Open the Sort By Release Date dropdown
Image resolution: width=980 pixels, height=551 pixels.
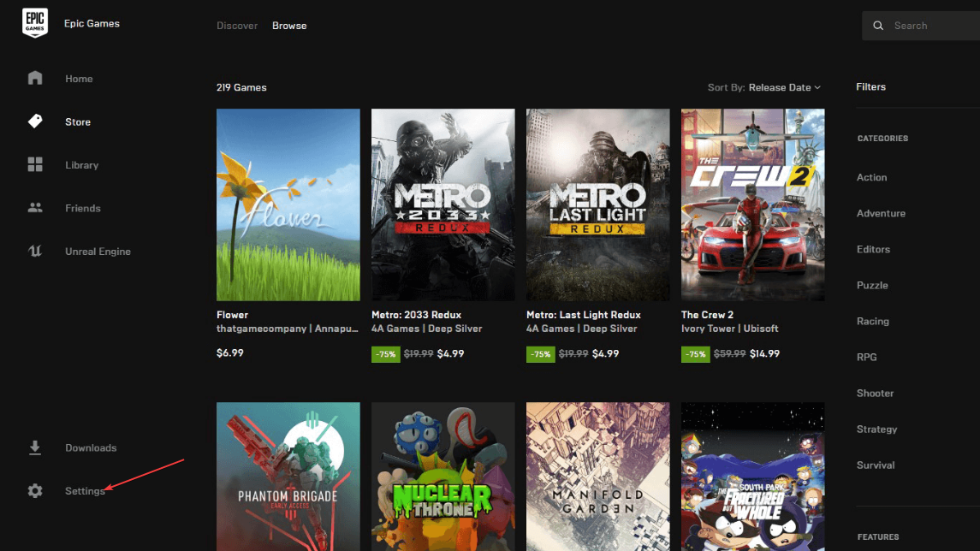(784, 86)
